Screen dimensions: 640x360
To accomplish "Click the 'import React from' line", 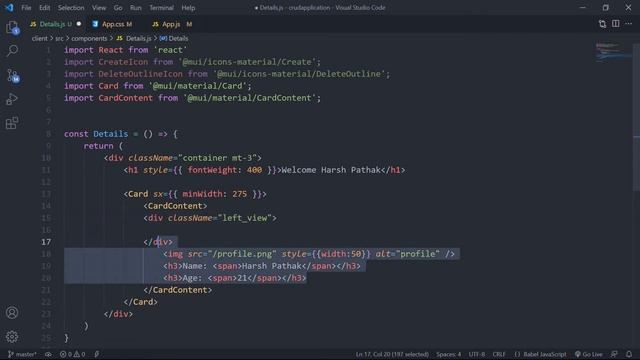I will [x=126, y=50].
